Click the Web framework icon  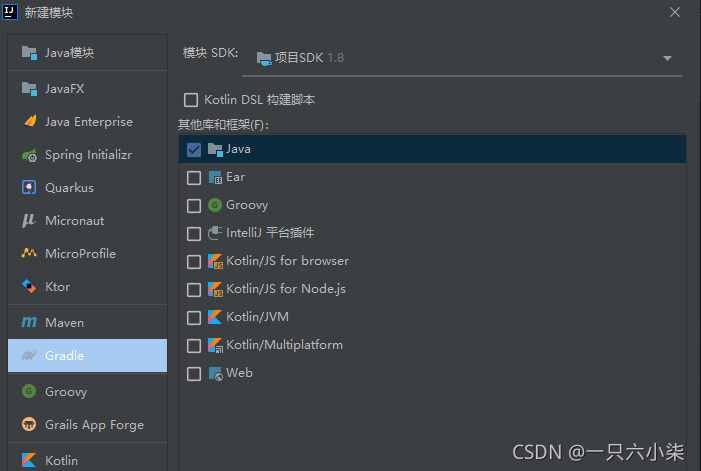tap(215, 374)
